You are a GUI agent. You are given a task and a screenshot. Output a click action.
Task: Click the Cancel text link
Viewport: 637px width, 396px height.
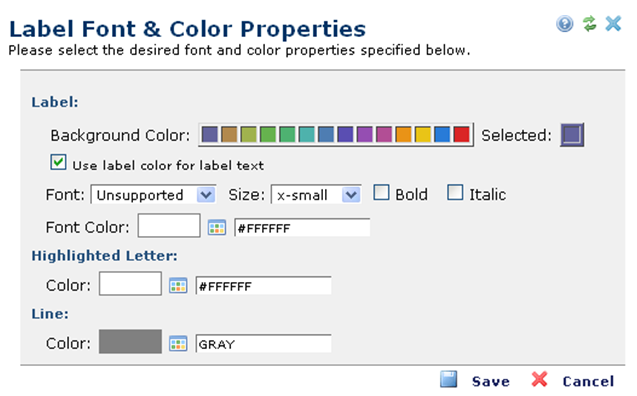[x=588, y=381]
